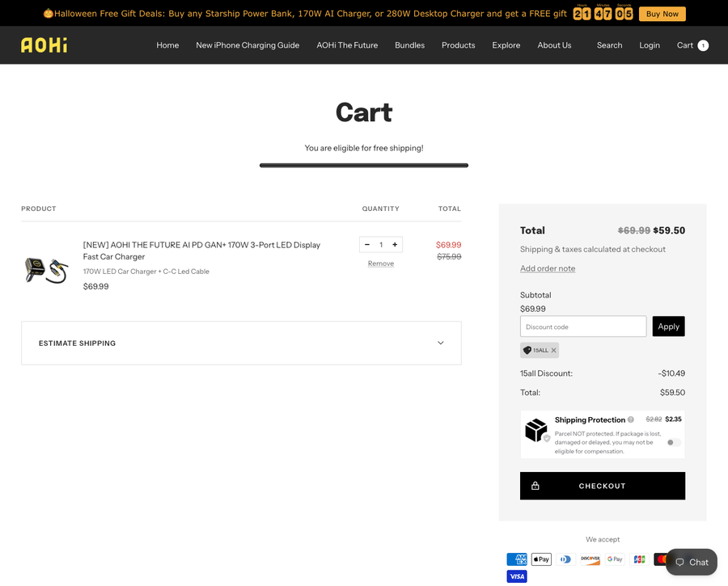Click the Halloween countdown timer
The image size is (728, 586).
[x=603, y=14]
